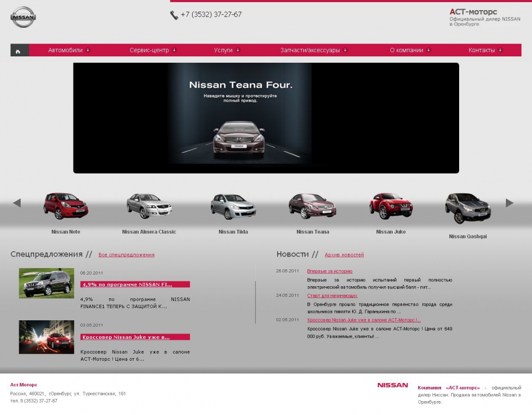The height and width of the screenshot is (415, 532).
Task: Expand the arrow next to Запчасти/аксессуары
Action: click(x=345, y=50)
